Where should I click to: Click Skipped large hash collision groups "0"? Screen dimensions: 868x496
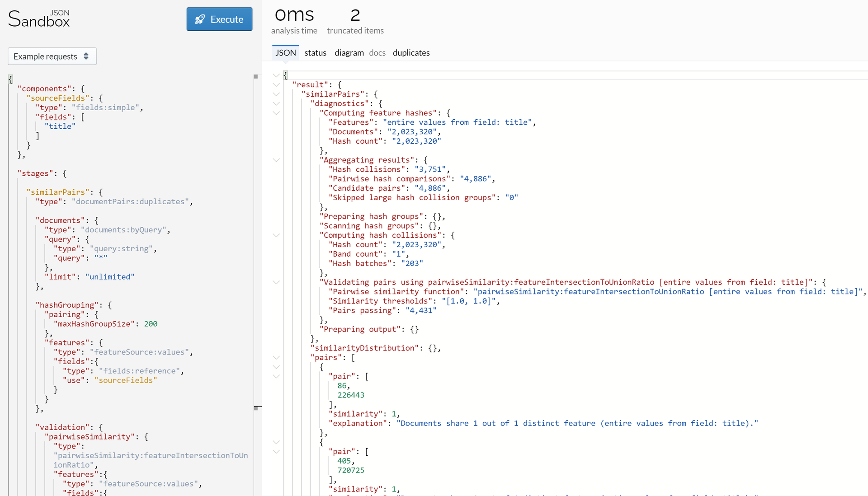coord(511,197)
